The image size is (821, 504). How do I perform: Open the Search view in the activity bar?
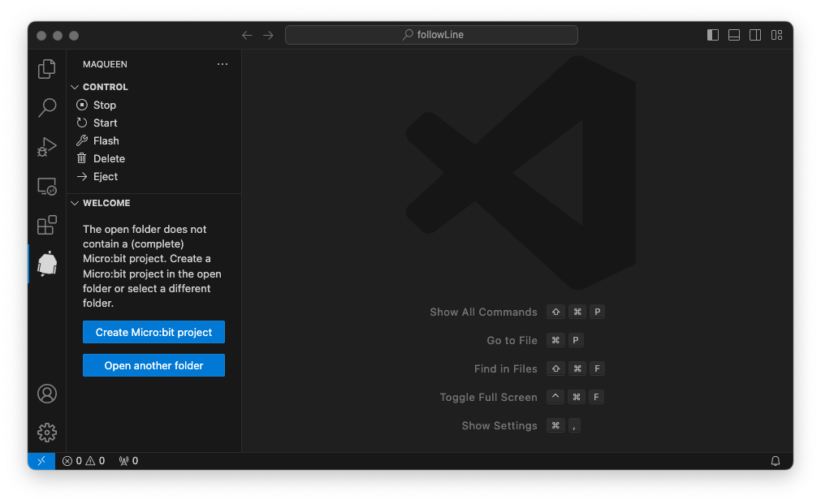(x=47, y=107)
